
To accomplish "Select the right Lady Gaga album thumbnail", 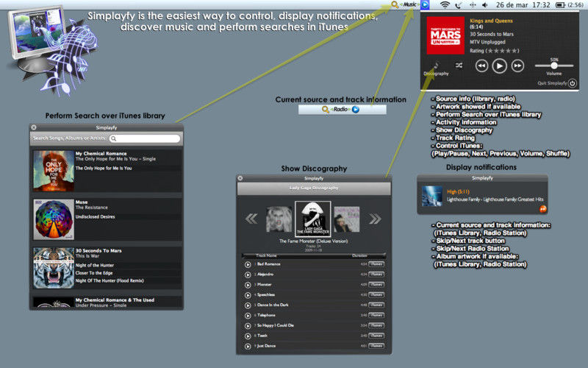I will (347, 219).
